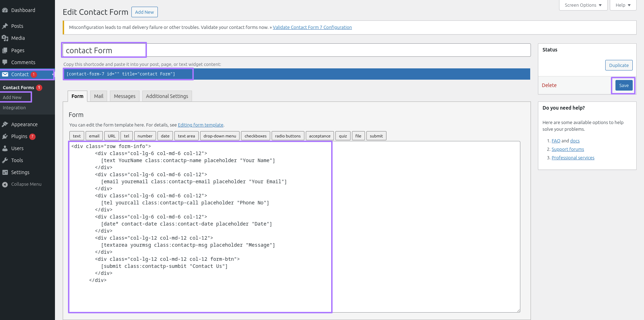The height and width of the screenshot is (320, 644).
Task: Click the Pages document icon
Action: click(x=5, y=50)
